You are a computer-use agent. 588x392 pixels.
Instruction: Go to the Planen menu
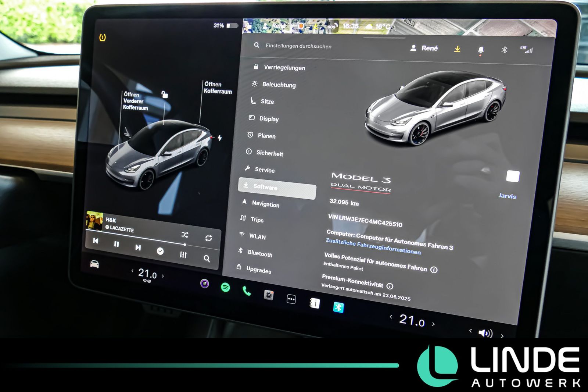[x=261, y=135]
